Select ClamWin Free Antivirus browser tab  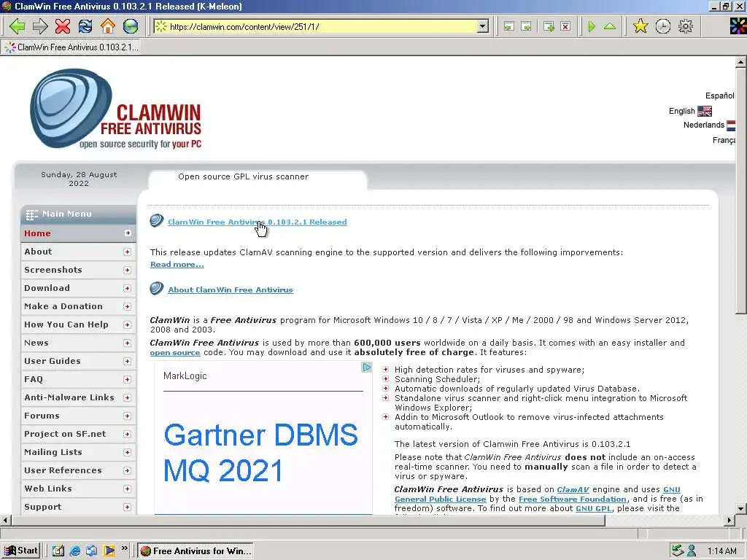coord(71,47)
